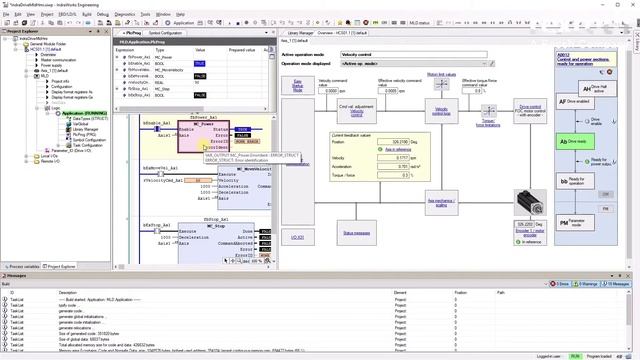640x360 pixels.
Task: Open the Status messages link
Action: coord(356,233)
